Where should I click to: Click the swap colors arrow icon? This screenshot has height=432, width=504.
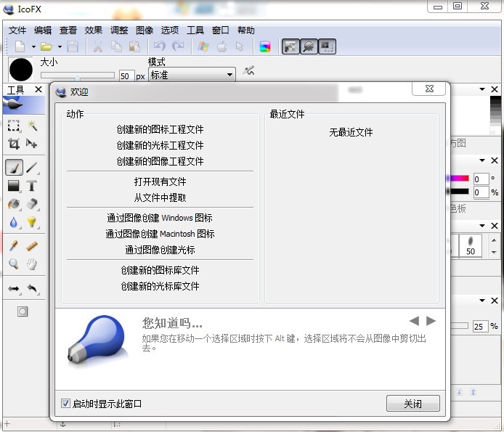(x=14, y=289)
